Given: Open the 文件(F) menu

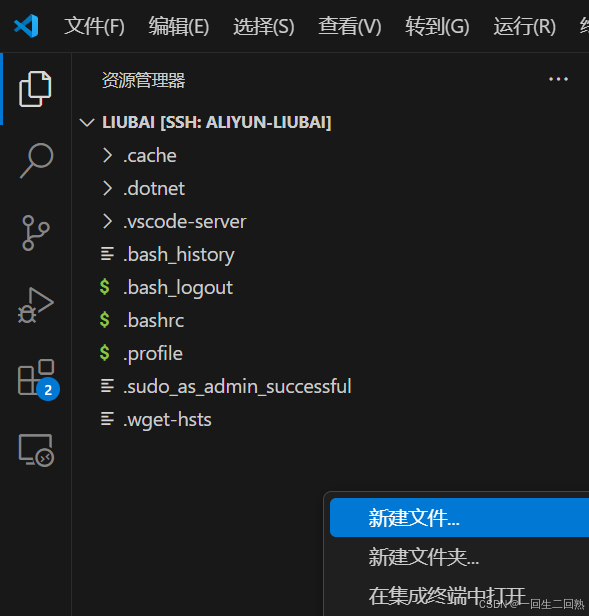Looking at the screenshot, I should click(94, 26).
